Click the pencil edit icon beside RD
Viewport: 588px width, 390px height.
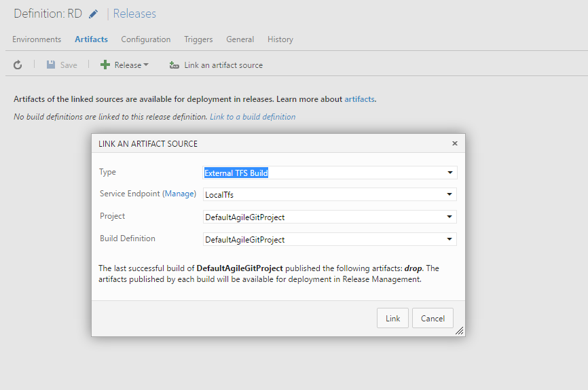(94, 14)
